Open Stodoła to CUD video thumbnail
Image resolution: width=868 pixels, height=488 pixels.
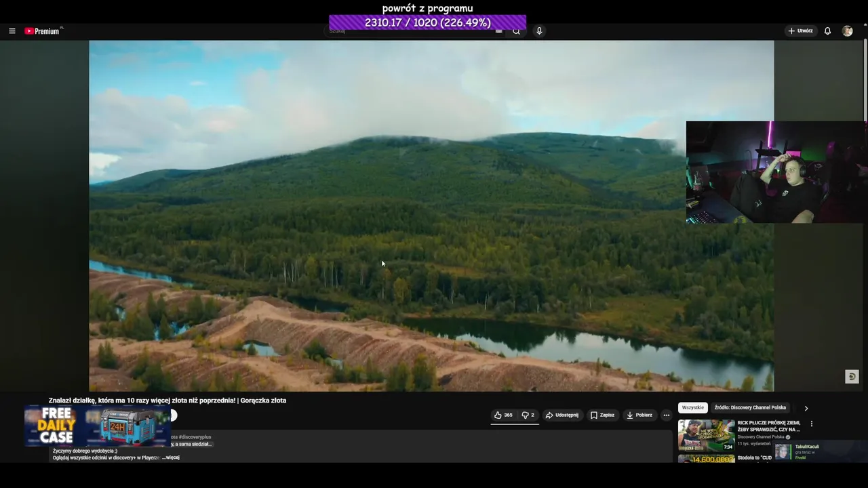707,458
